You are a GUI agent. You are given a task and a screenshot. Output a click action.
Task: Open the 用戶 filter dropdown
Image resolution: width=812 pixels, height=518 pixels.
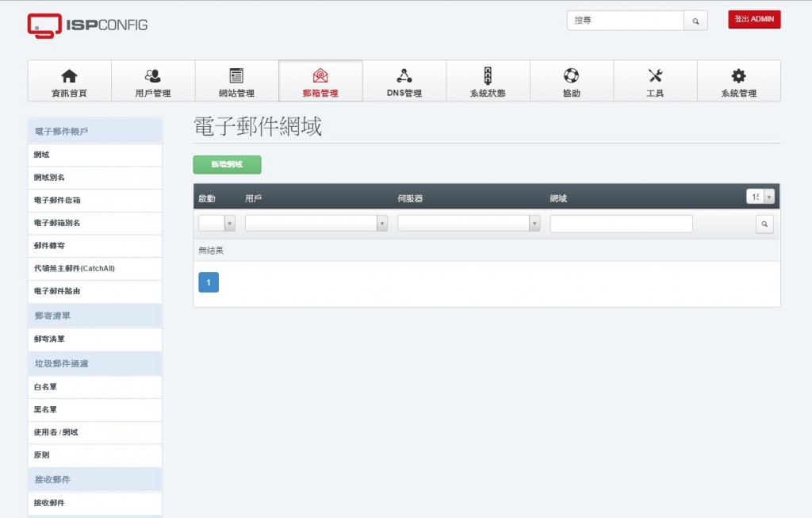pyautogui.click(x=316, y=223)
